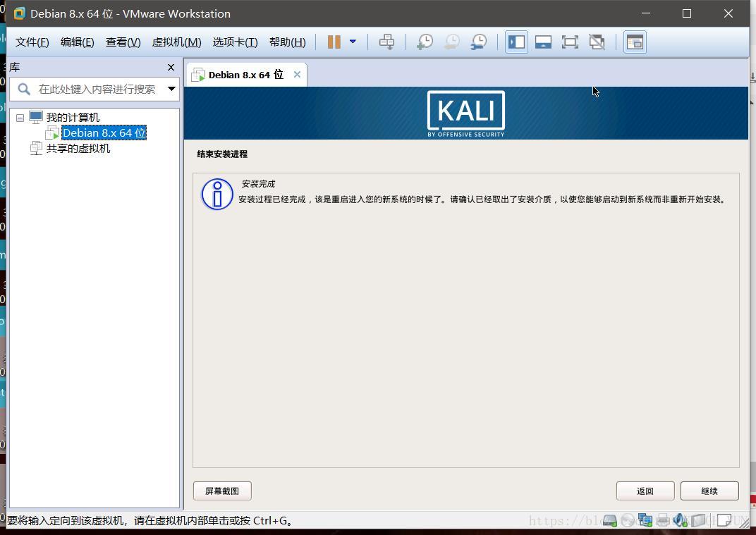This screenshot has width=756, height=535.
Task: Open the 选项卡(T) menu
Action: coord(236,42)
